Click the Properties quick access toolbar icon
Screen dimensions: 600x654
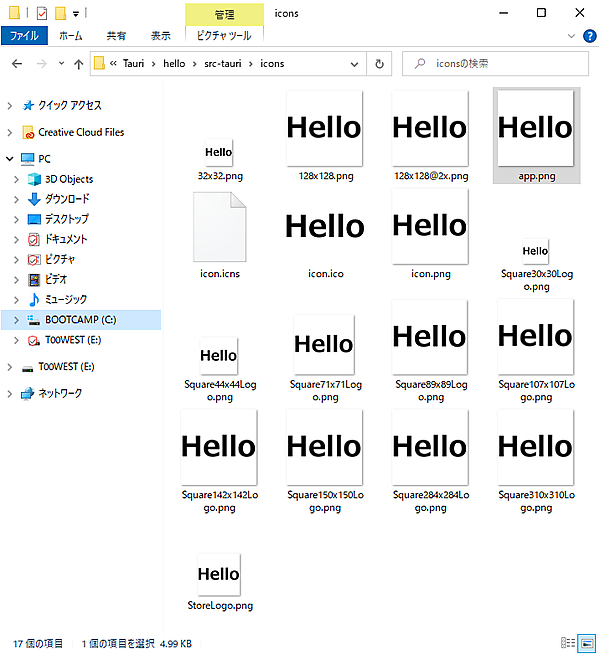(x=41, y=13)
